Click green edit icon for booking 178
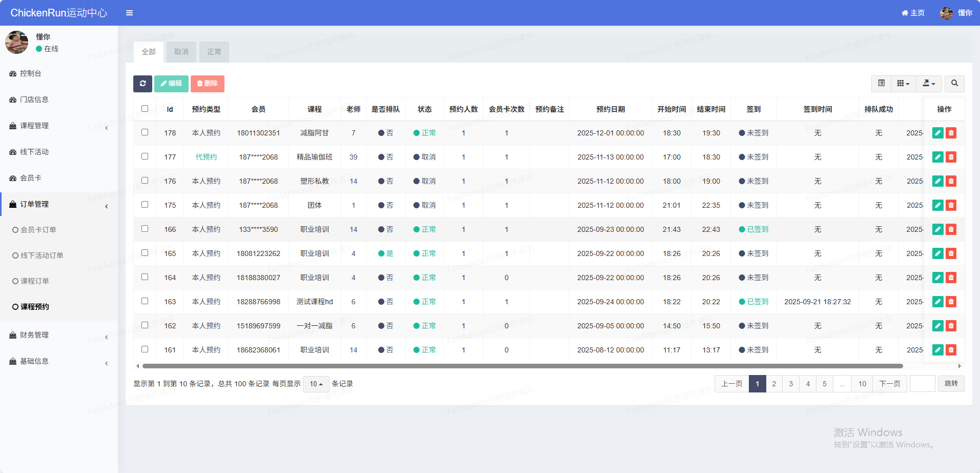980x473 pixels. [x=937, y=133]
